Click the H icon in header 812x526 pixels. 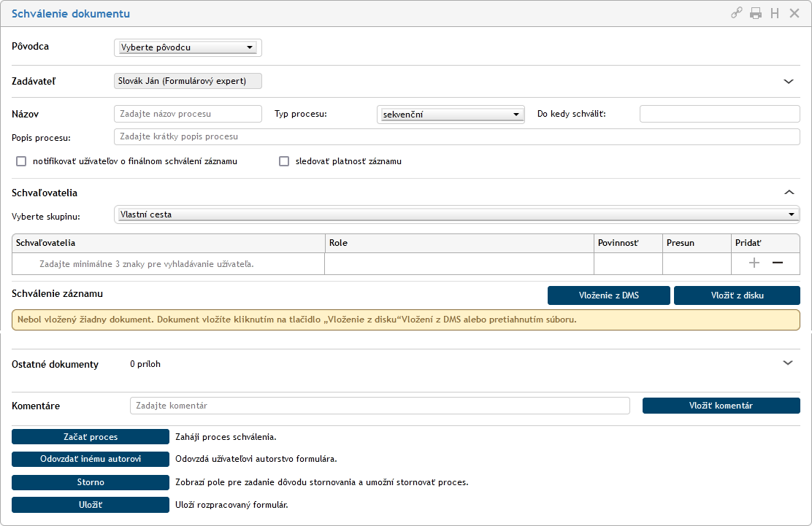(775, 13)
